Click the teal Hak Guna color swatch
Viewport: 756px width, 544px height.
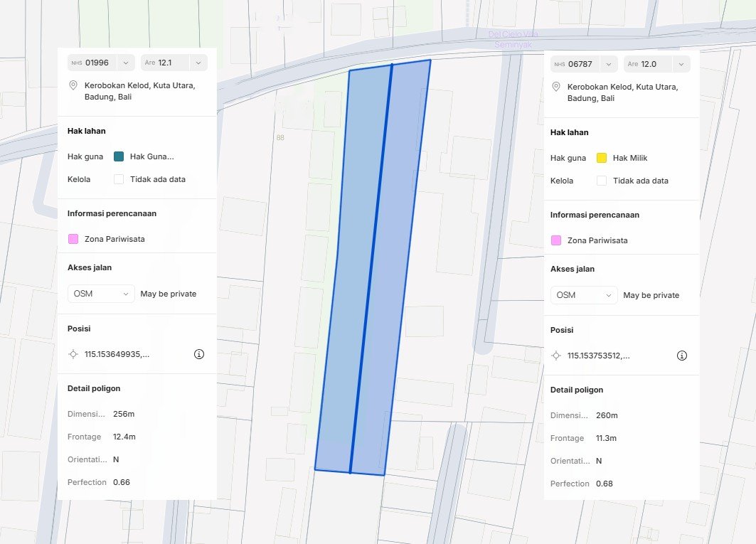coord(119,156)
